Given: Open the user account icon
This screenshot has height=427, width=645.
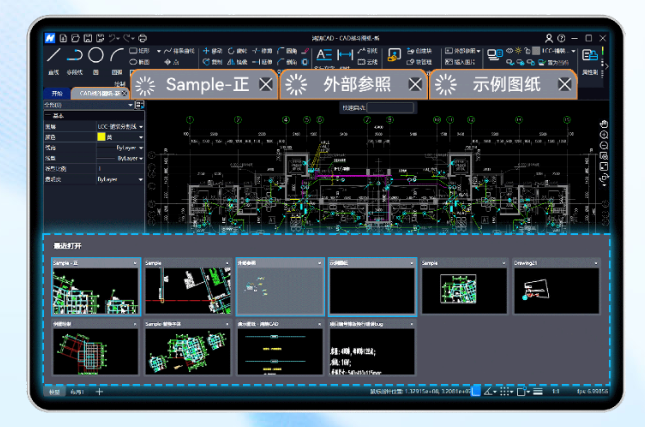Looking at the screenshot, I should [548, 37].
